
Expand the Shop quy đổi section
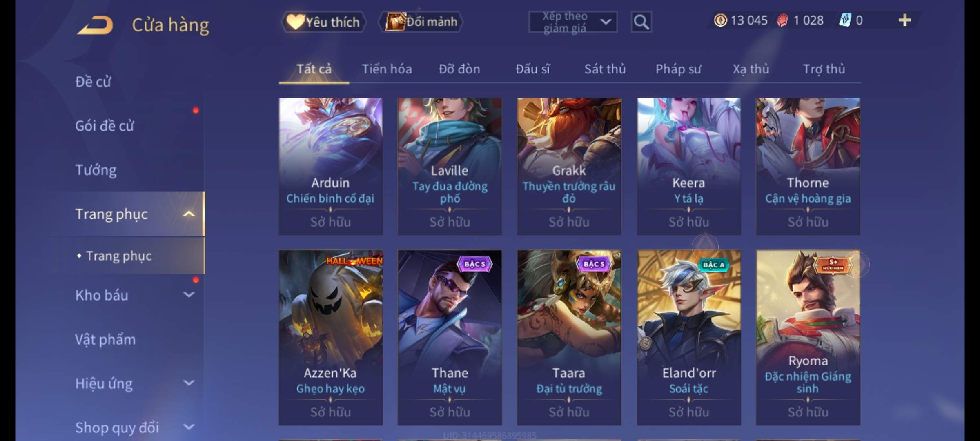pos(189,427)
